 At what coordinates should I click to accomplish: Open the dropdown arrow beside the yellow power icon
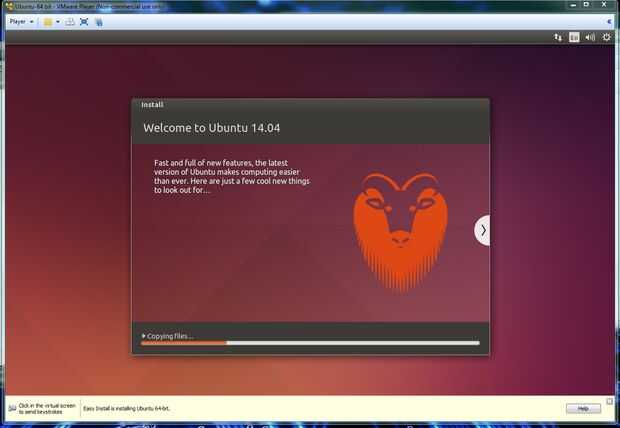(58, 22)
